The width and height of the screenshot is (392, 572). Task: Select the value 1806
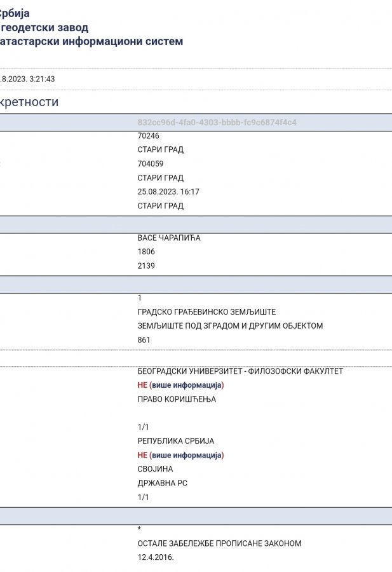tap(146, 252)
